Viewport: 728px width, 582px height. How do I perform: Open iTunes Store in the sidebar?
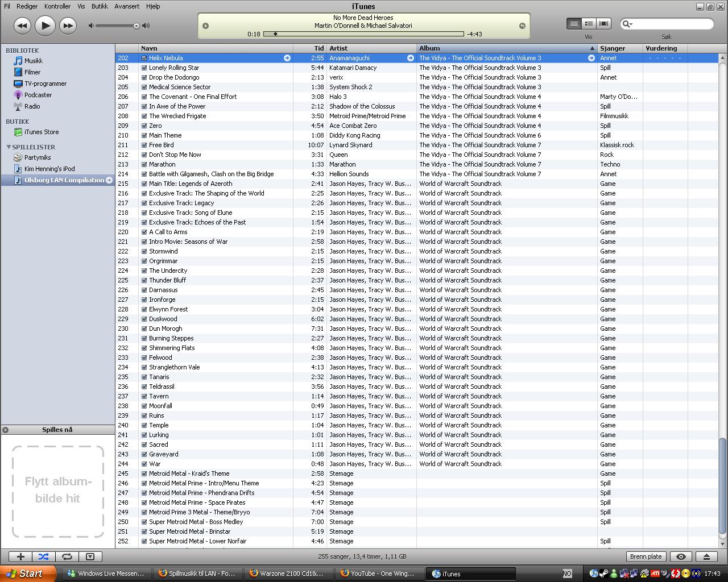click(x=41, y=132)
